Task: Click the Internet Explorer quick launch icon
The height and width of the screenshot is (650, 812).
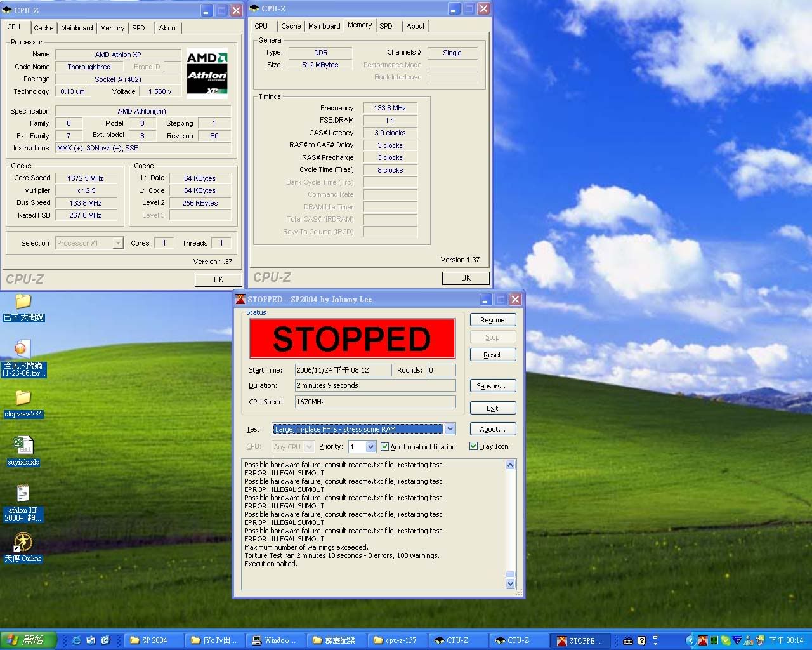Action: click(77, 640)
